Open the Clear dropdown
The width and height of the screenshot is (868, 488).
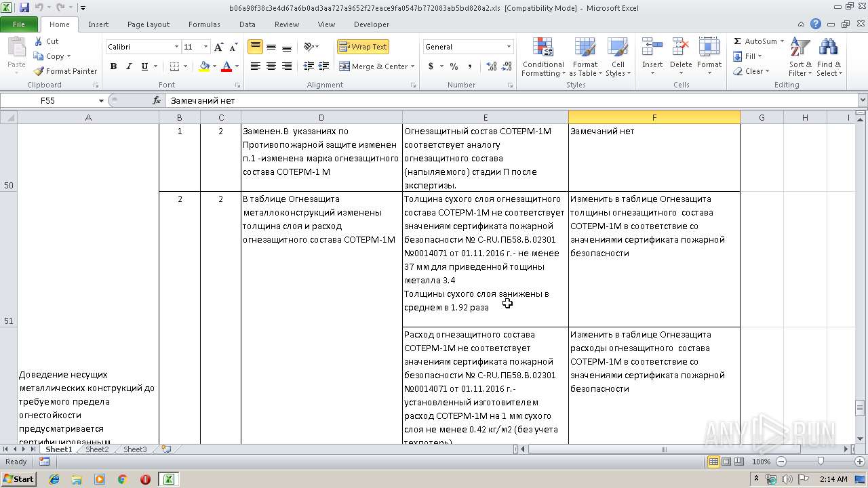tap(751, 71)
